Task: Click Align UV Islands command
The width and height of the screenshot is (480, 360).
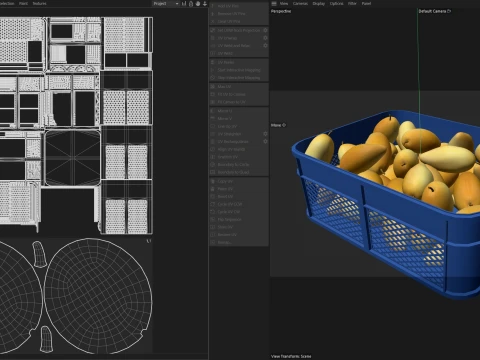Action: pos(239,149)
